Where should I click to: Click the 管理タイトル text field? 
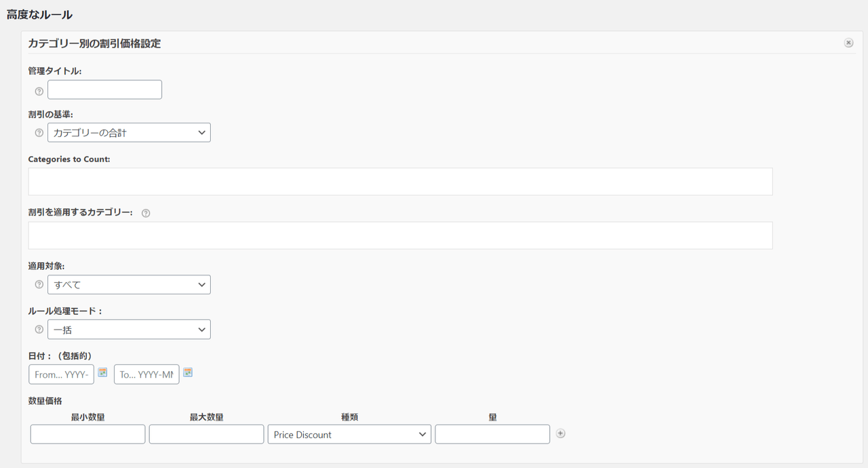tap(104, 90)
